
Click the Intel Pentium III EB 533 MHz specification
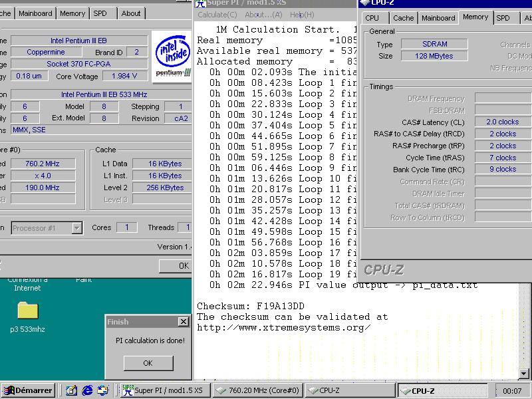pyautogui.click(x=101, y=94)
